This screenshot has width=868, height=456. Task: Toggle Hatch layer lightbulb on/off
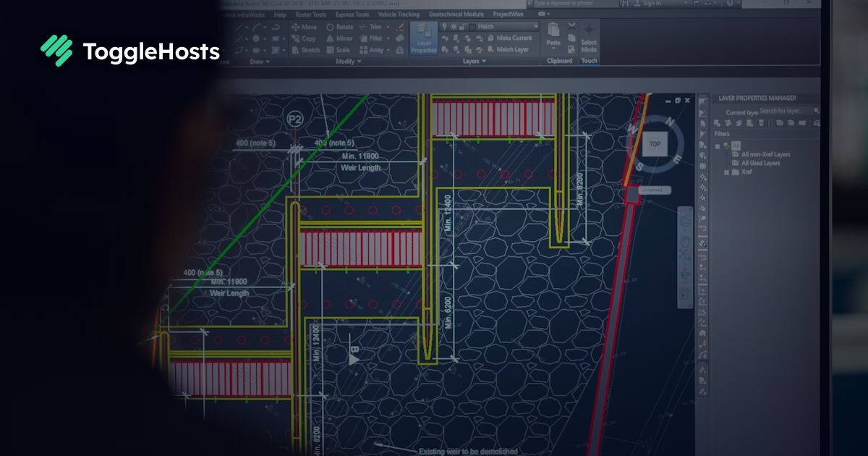[x=444, y=27]
